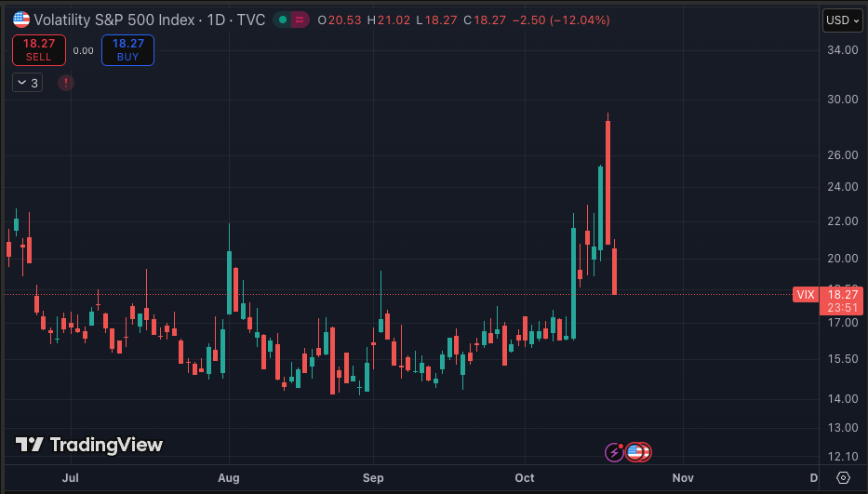Click the Oct label on time axis

(525, 477)
